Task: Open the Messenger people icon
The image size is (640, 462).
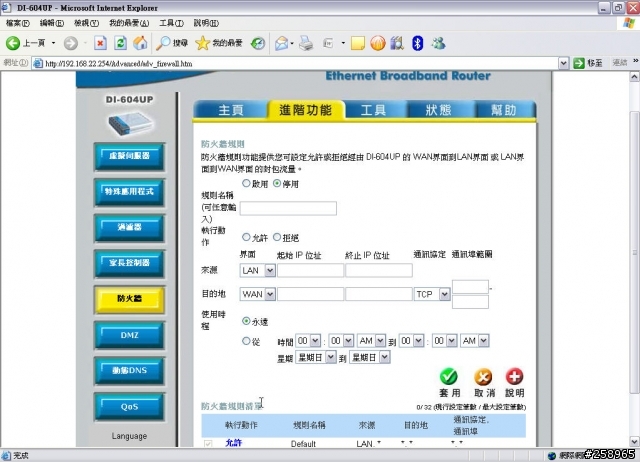Action: [x=439, y=43]
